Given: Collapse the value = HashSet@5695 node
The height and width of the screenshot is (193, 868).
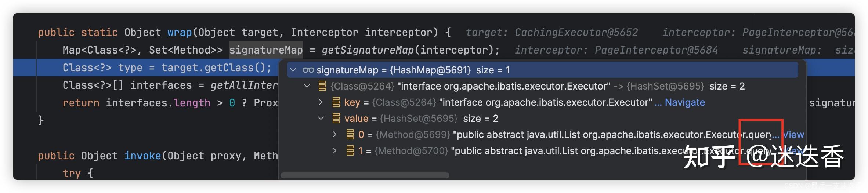Looking at the screenshot, I should (321, 118).
